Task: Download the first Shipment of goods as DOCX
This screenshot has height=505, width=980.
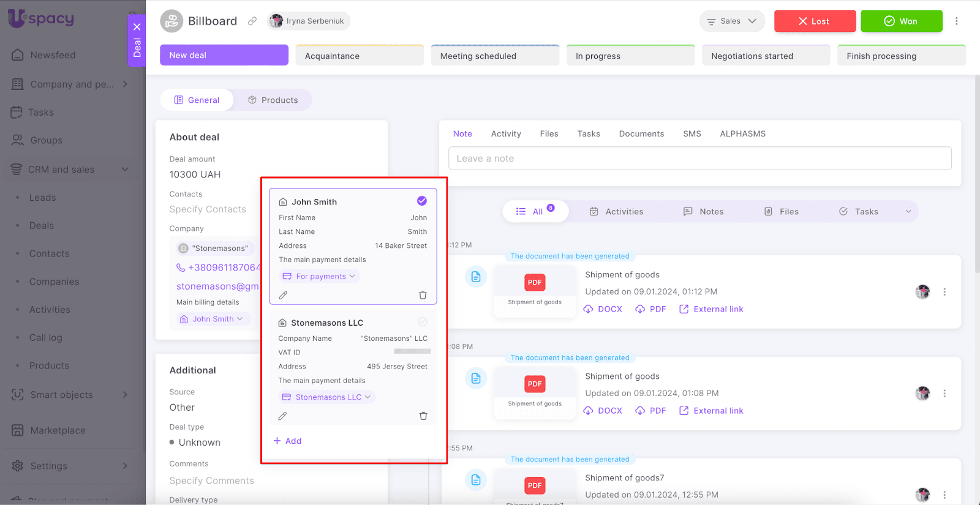Action: point(603,309)
